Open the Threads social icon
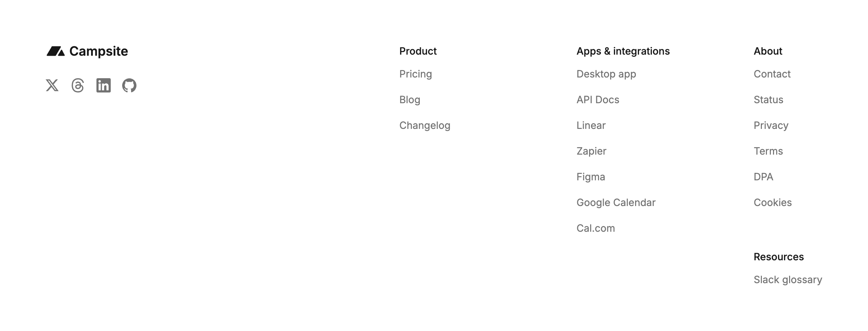868x331 pixels. point(78,86)
